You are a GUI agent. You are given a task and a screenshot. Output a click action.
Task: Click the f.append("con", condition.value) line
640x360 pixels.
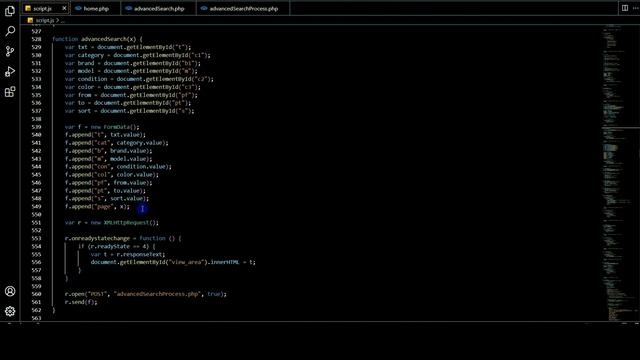[118, 167]
